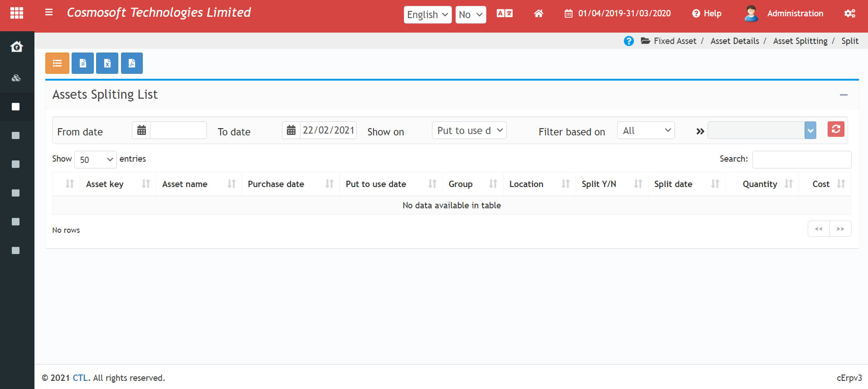Export list to Excel icon
The width and height of the screenshot is (868, 389).
(107, 63)
